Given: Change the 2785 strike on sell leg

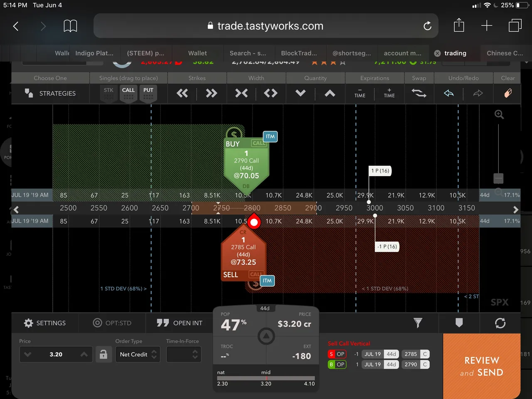Looking at the screenshot, I should [411, 354].
